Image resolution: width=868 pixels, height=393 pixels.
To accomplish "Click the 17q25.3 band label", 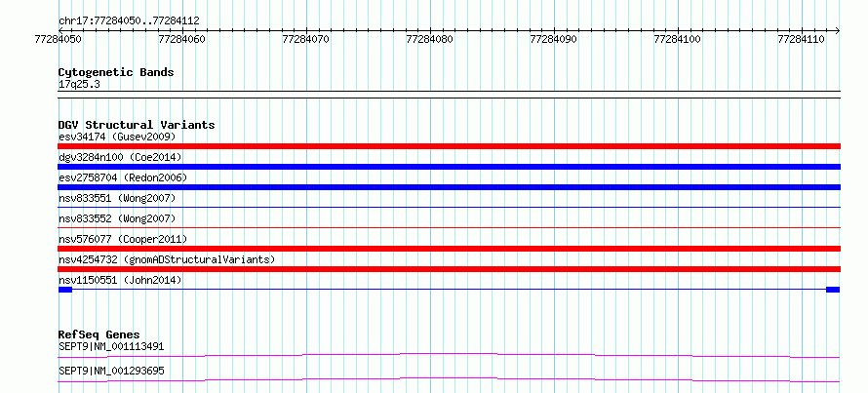I will pyautogui.click(x=79, y=85).
